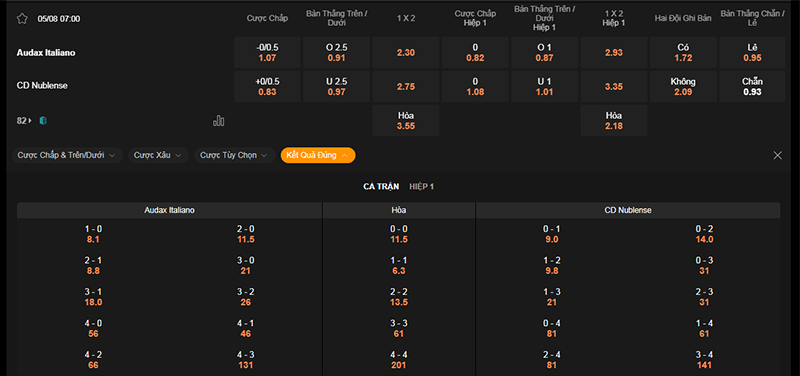This screenshot has width=800, height=376.
Task: Collapse the Kết Quả Đúng filter
Action: coord(318,155)
